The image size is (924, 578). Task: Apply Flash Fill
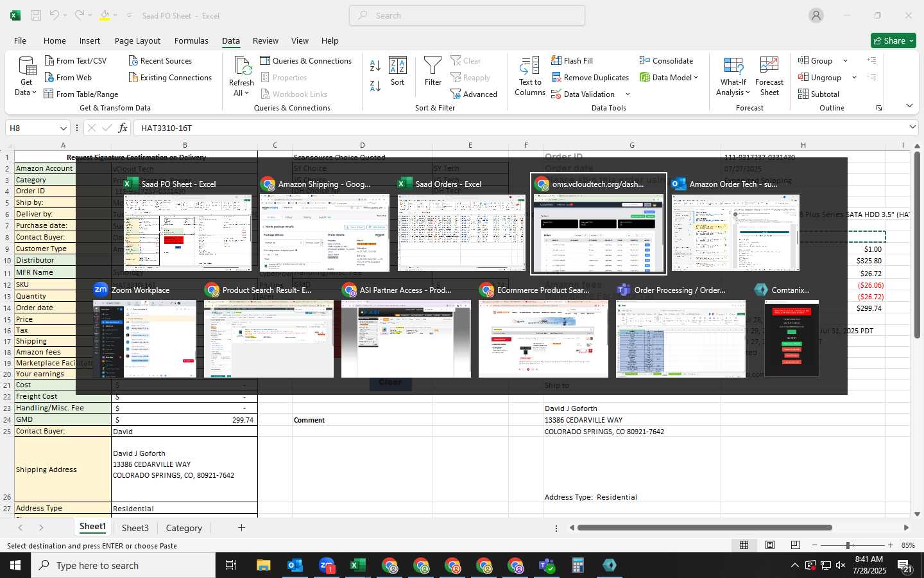572,61
